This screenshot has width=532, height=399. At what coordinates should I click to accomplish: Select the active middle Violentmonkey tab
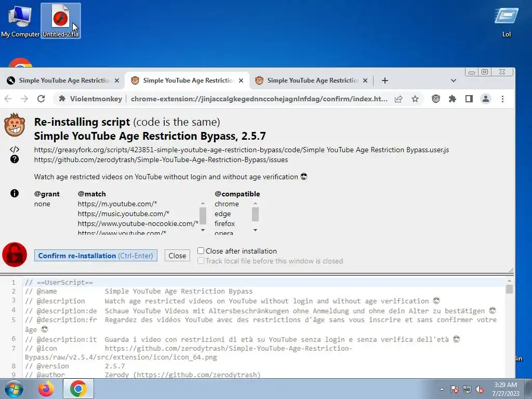point(187,81)
